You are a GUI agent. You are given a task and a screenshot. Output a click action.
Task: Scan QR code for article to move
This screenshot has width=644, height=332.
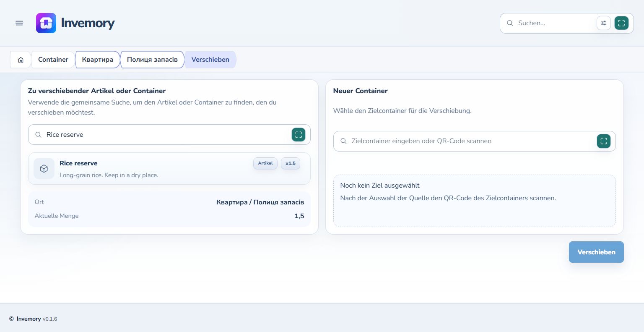299,135
